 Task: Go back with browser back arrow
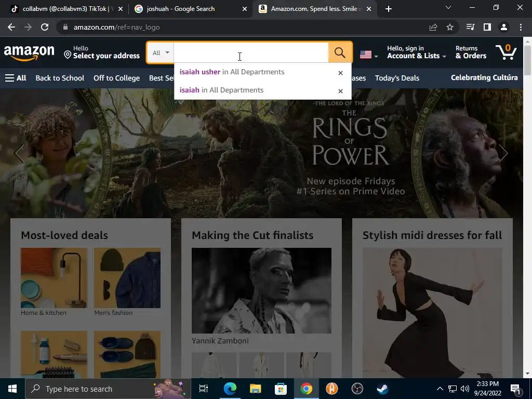tap(11, 27)
